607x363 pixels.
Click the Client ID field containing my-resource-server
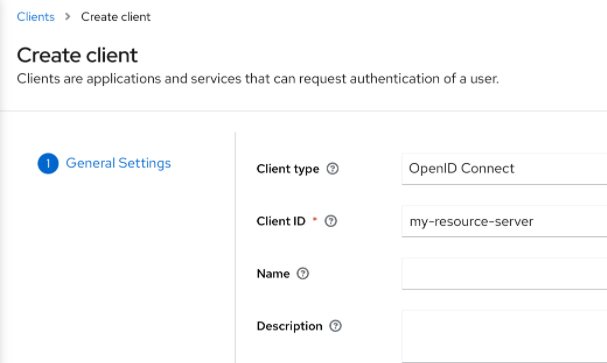click(504, 221)
